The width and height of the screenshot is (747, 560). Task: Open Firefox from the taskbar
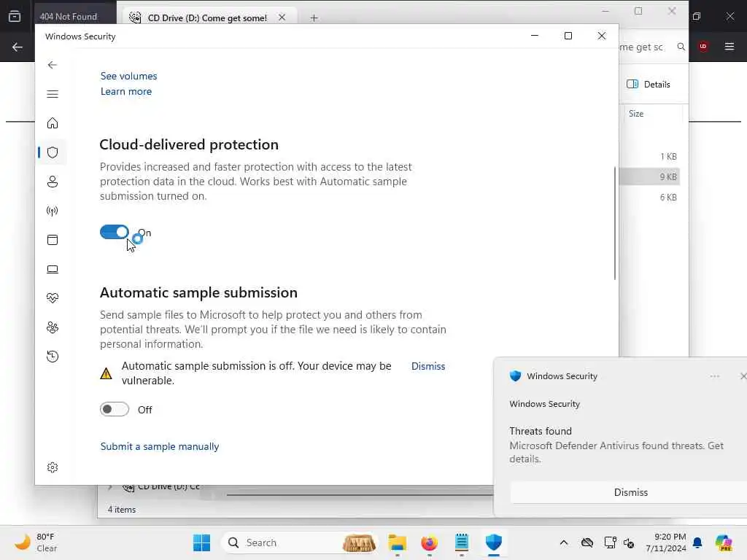tap(429, 542)
